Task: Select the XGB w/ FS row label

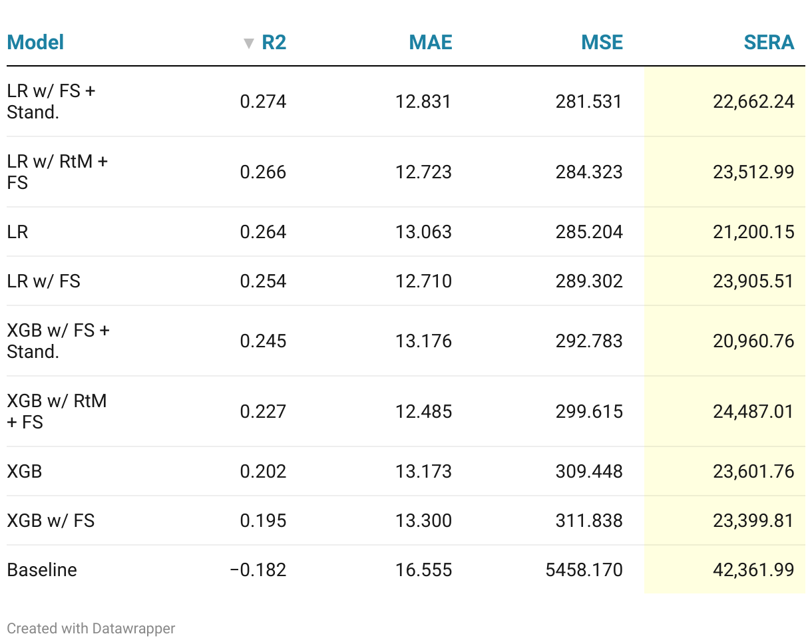Action: click(51, 520)
